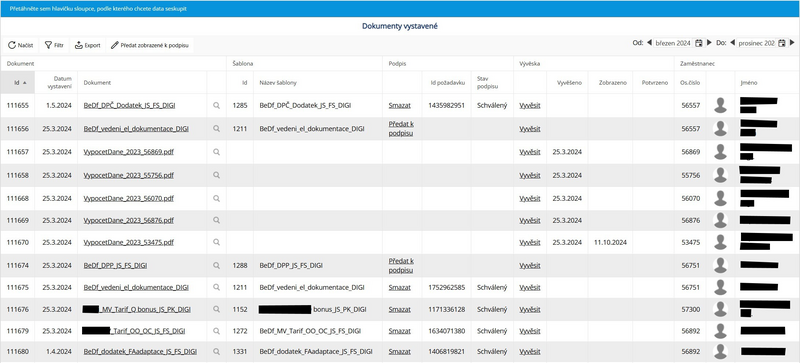Viewport: 800px width, 363px height.
Task: Select request id 1435982951 cell
Action: tap(446, 106)
